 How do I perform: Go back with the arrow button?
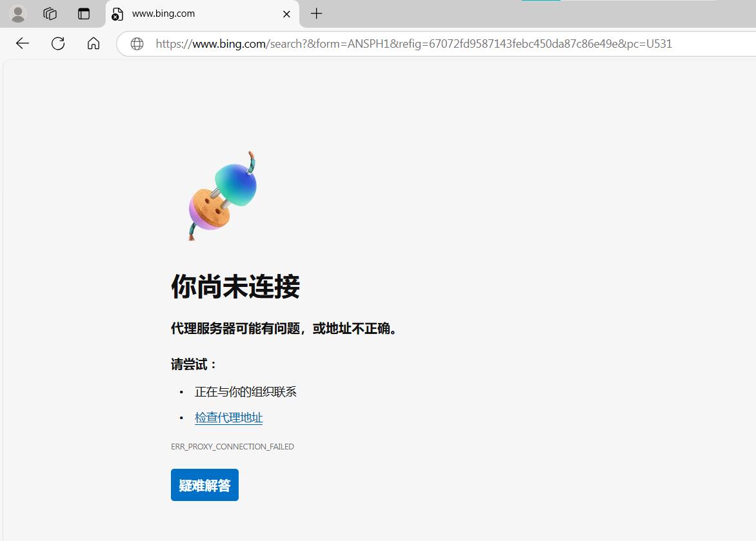tap(23, 43)
